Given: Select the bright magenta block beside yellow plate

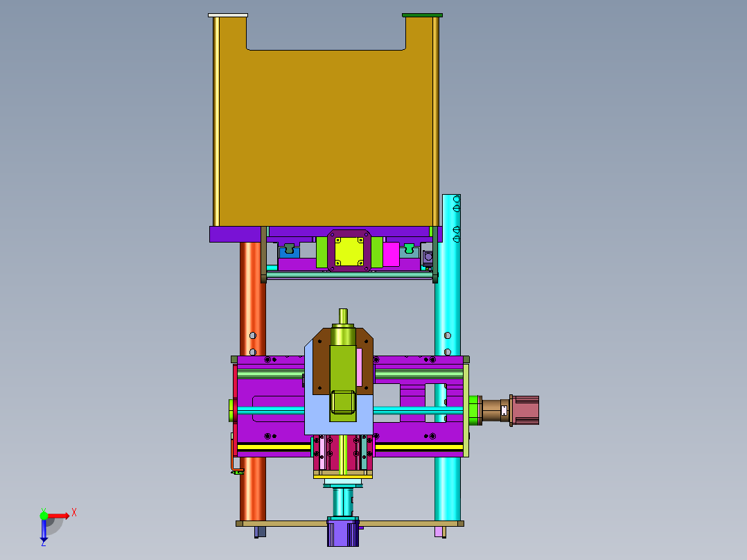Looking at the screenshot, I should pyautogui.click(x=391, y=254).
